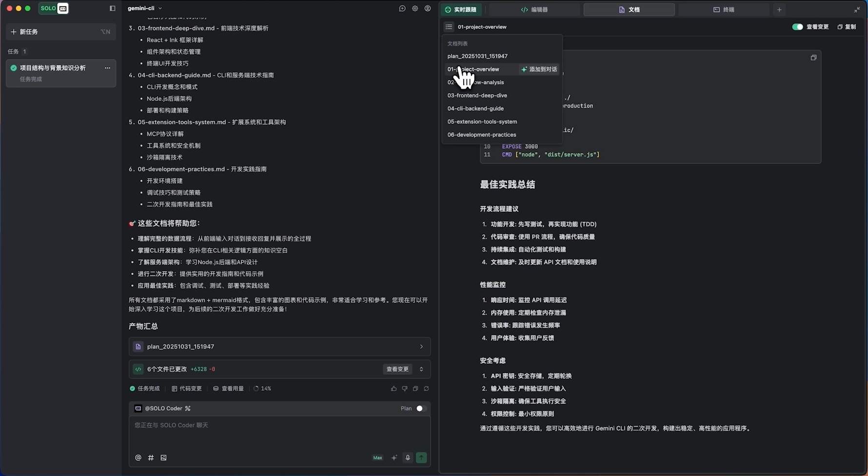Viewport: 868px width, 476px height.
Task: Toggle the 查看变更 switch in the document header
Action: 797,27
